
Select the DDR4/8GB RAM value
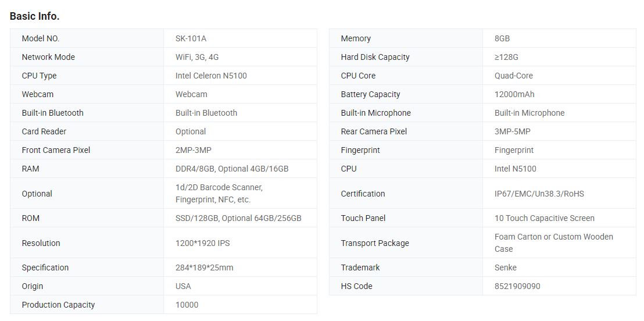click(x=232, y=169)
